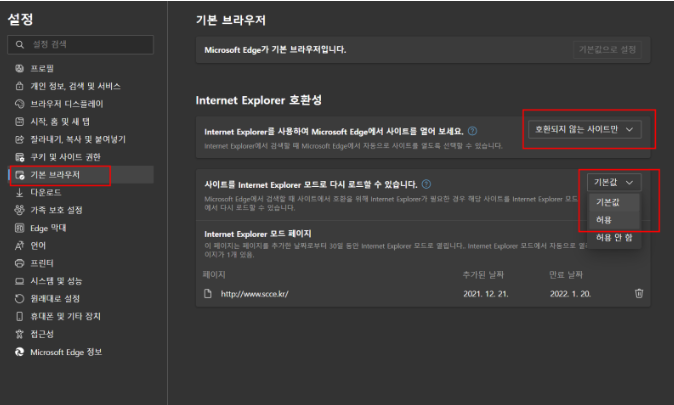Click the start, home and new tab icon

pos(19,122)
